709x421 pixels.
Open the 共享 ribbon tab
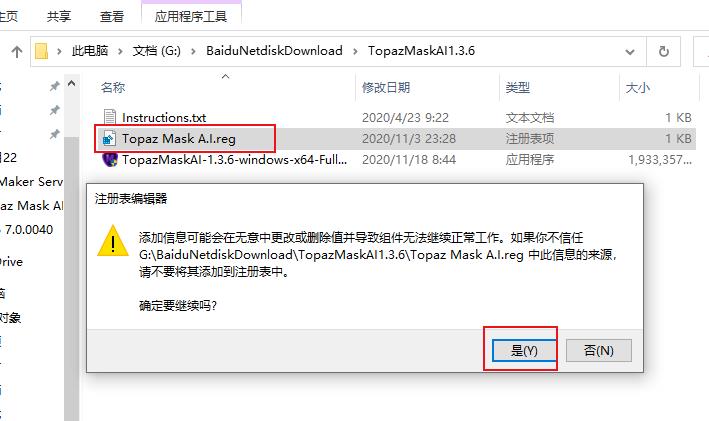click(x=59, y=17)
